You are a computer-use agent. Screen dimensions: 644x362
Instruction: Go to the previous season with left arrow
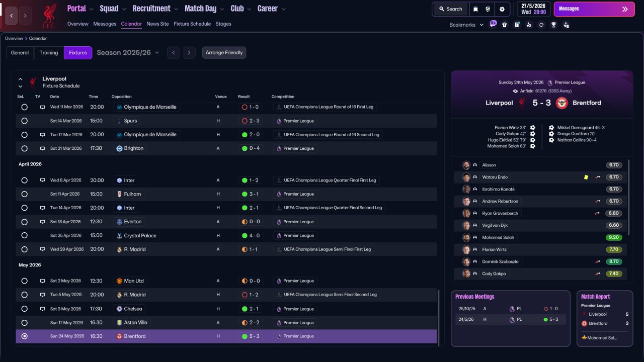[173, 53]
